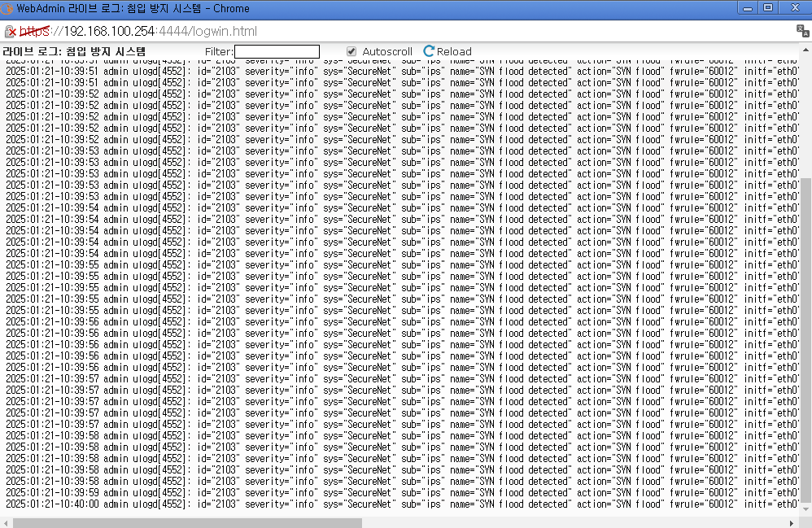Click the heading 라이브 로그: 침입 방지 시스템
The image size is (812, 528).
[x=74, y=51]
